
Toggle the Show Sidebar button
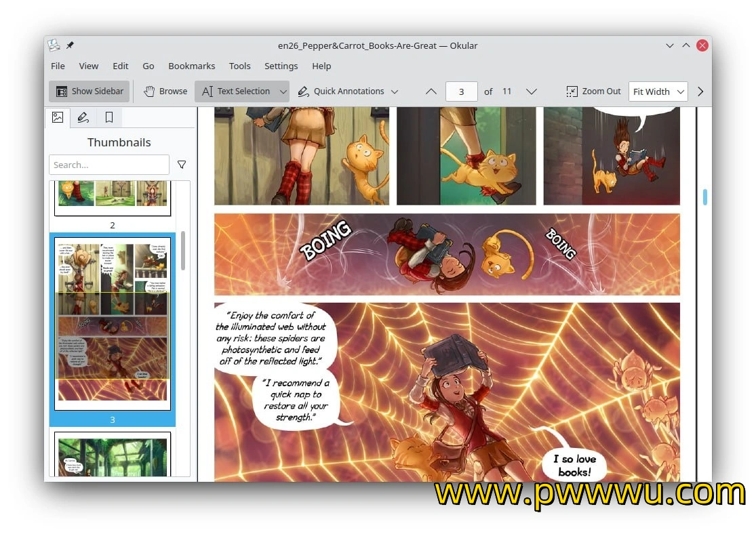pos(89,91)
